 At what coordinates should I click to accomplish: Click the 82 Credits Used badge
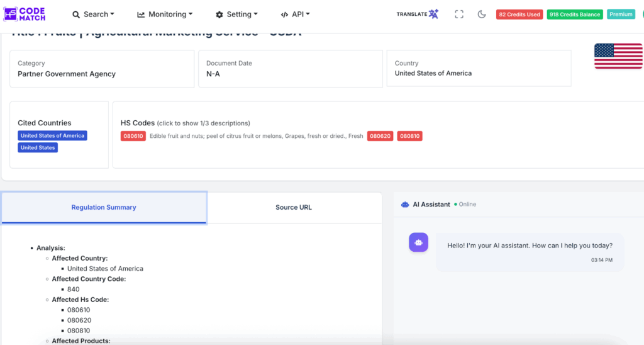(x=519, y=14)
